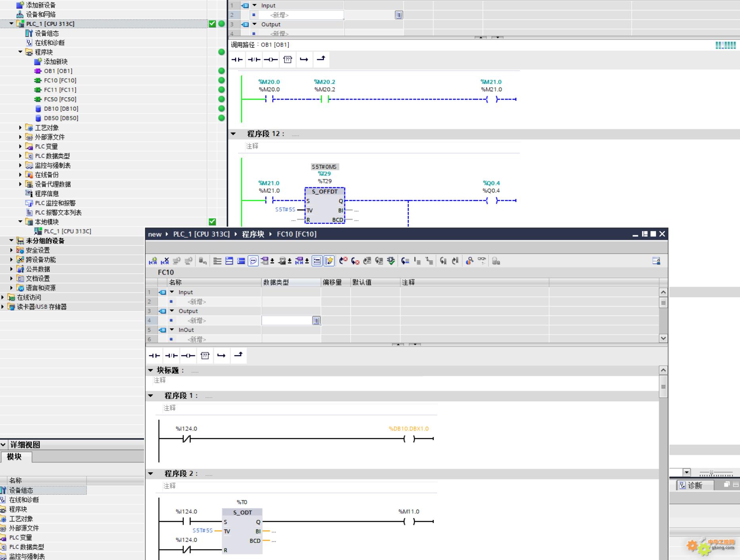Click close branch icon in FC10 toolbar
The width and height of the screenshot is (740, 560).
click(238, 355)
